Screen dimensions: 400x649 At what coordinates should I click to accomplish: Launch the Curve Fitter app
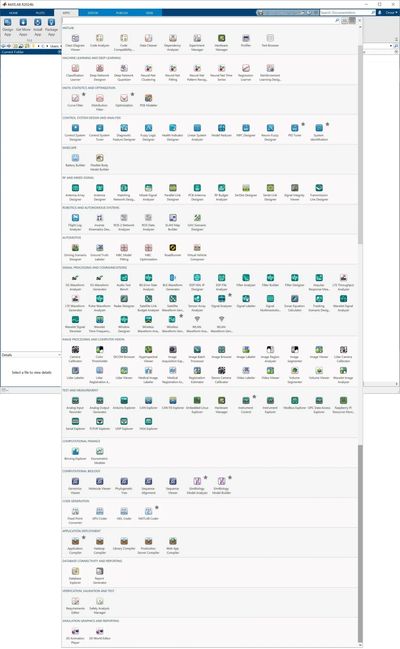[x=75, y=101]
